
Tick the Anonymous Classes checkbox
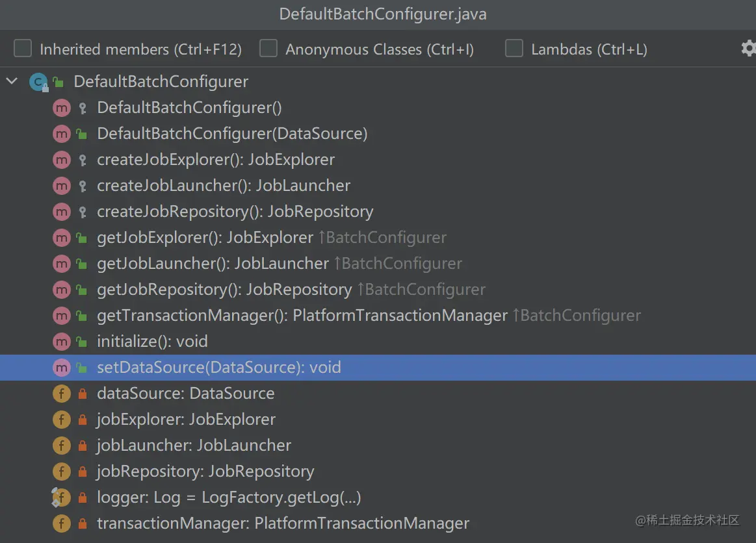tap(268, 48)
